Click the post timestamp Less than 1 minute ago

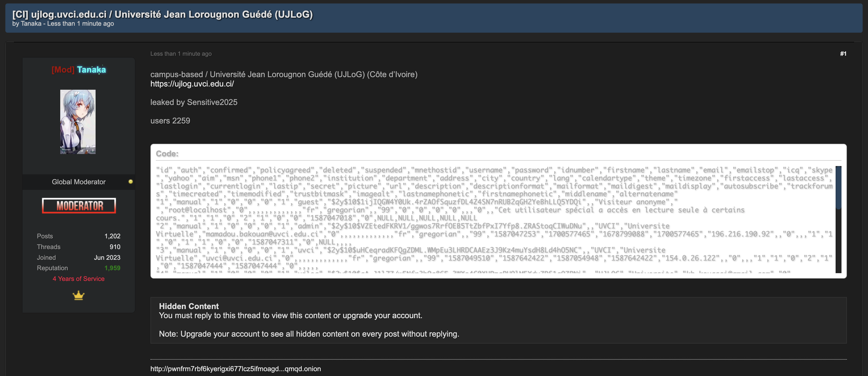coord(181,54)
